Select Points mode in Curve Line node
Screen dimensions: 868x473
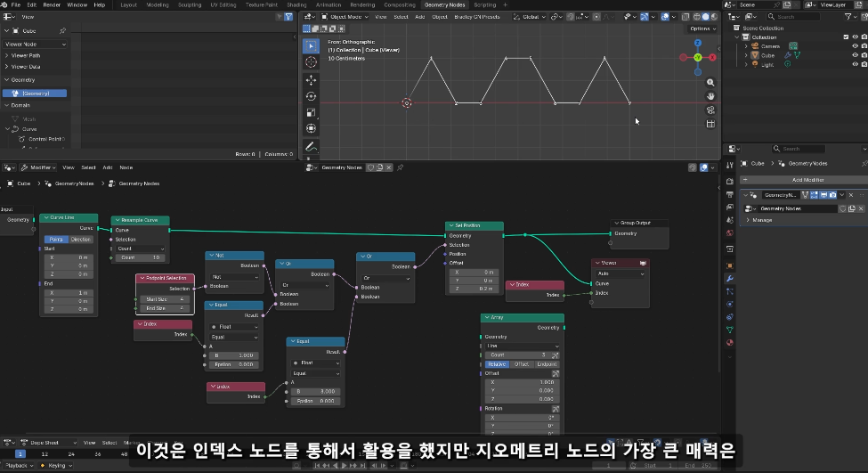click(56, 240)
